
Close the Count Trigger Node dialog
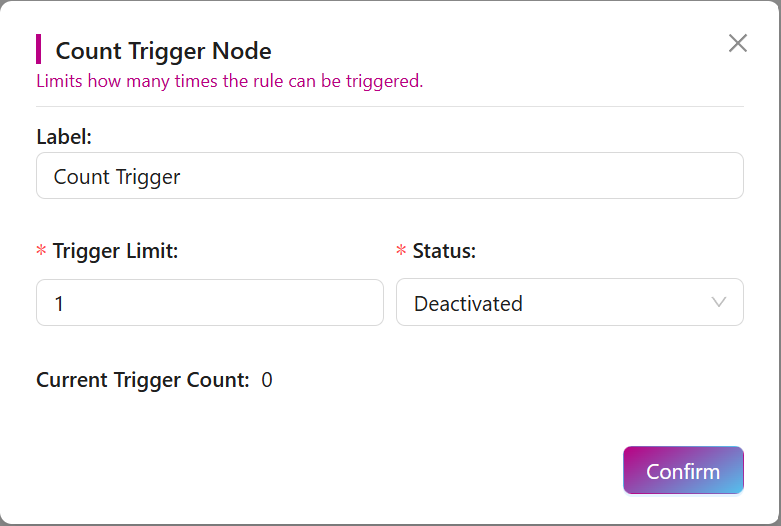coord(738,43)
